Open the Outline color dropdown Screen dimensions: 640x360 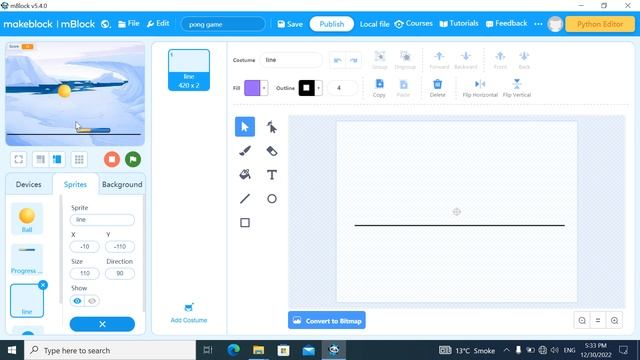(318, 88)
